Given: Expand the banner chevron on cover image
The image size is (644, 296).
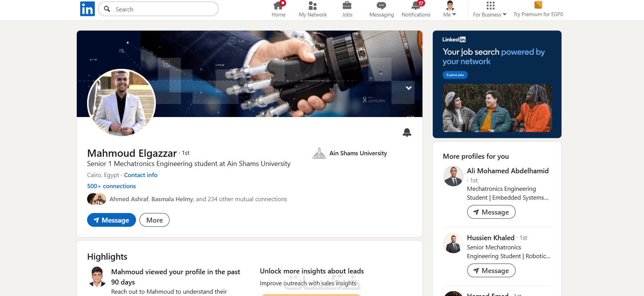Looking at the screenshot, I should pyautogui.click(x=409, y=88).
